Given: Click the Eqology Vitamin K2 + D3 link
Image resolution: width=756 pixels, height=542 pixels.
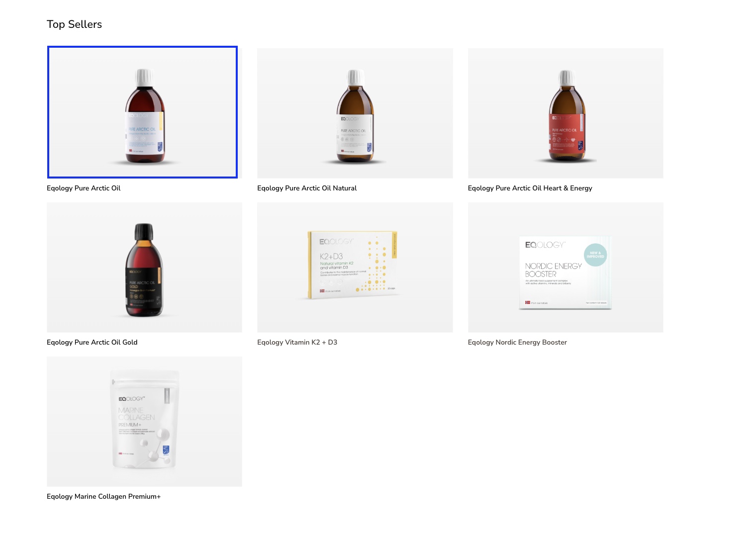Looking at the screenshot, I should point(297,343).
